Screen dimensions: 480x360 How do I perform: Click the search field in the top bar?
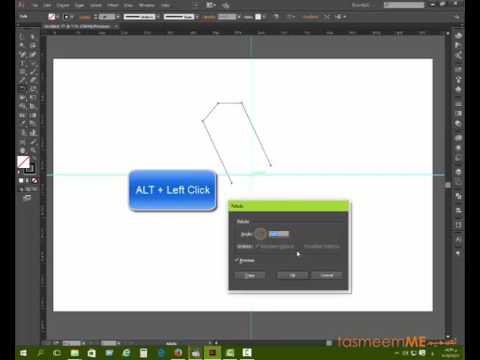pos(404,5)
